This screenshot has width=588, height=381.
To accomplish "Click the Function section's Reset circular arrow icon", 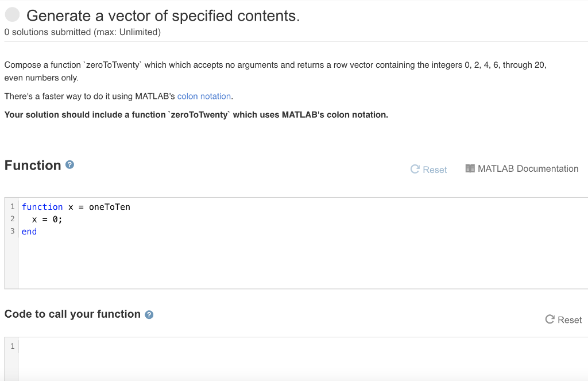I will pyautogui.click(x=415, y=170).
